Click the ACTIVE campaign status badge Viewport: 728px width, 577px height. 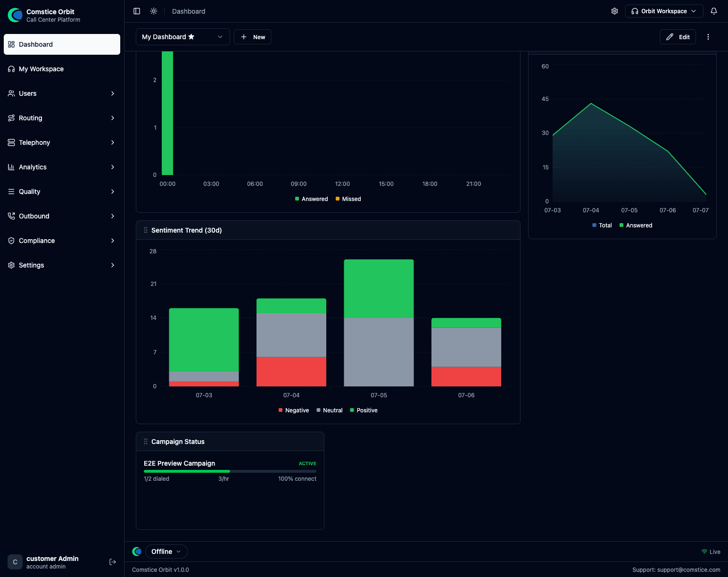(307, 464)
